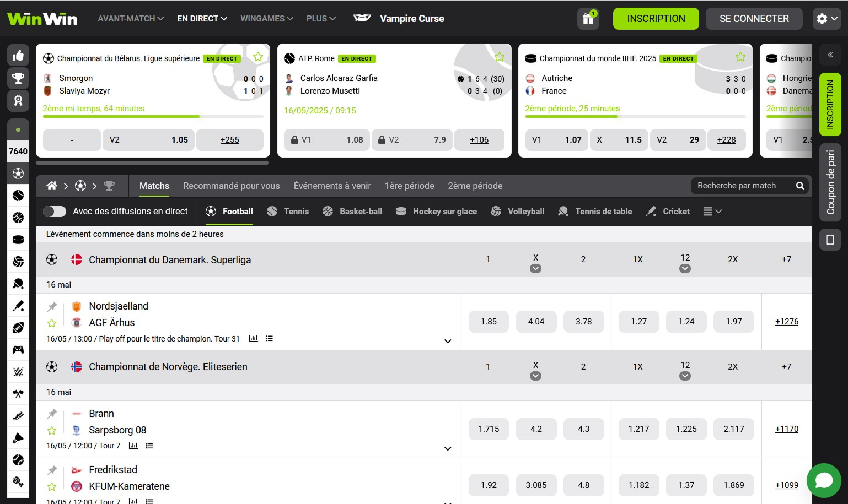
Task: Select the basketball sidebar icon
Action: tap(18, 218)
